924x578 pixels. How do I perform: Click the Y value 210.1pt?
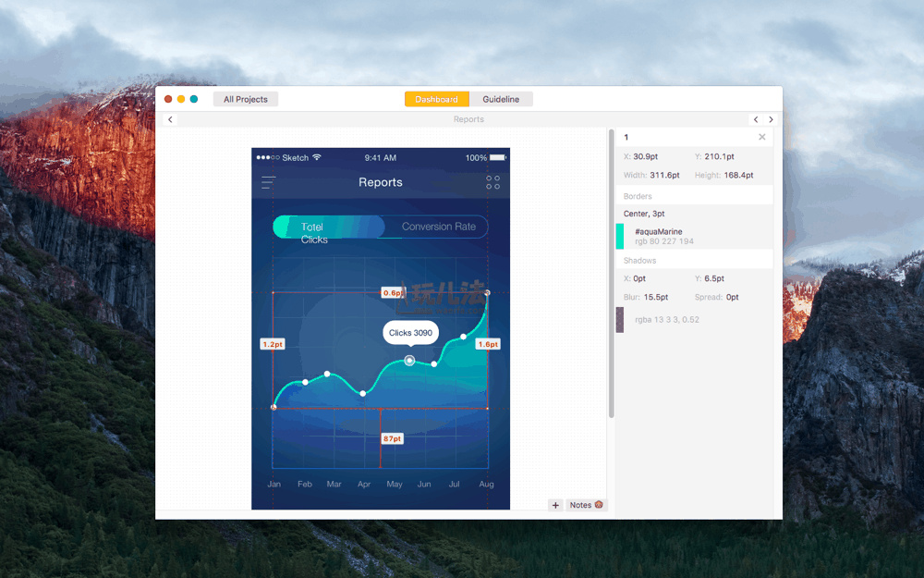tap(720, 156)
